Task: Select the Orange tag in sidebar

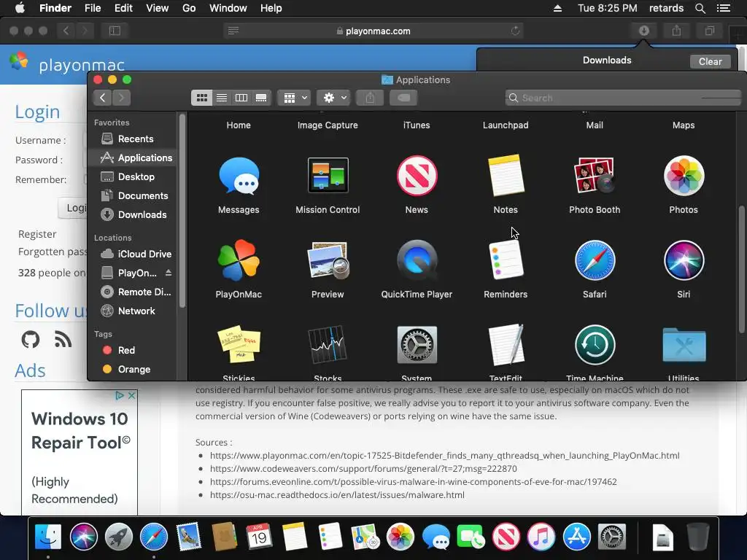Action: pos(127,369)
